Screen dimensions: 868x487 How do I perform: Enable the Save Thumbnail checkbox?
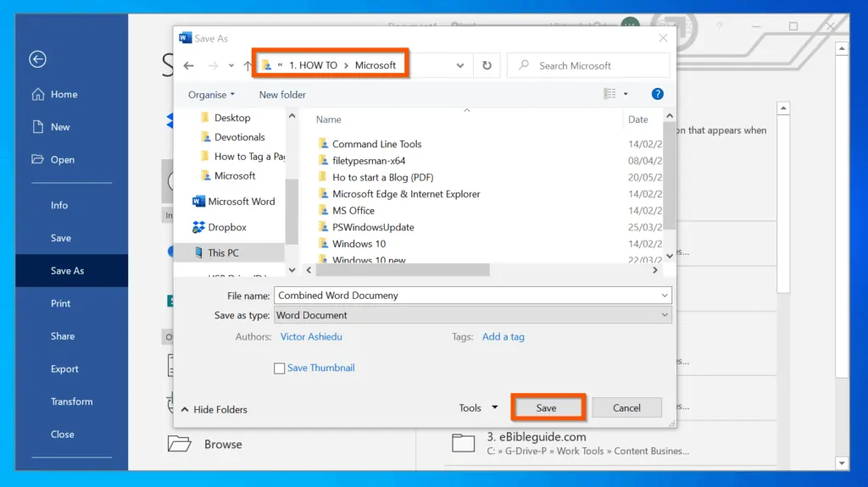click(279, 368)
